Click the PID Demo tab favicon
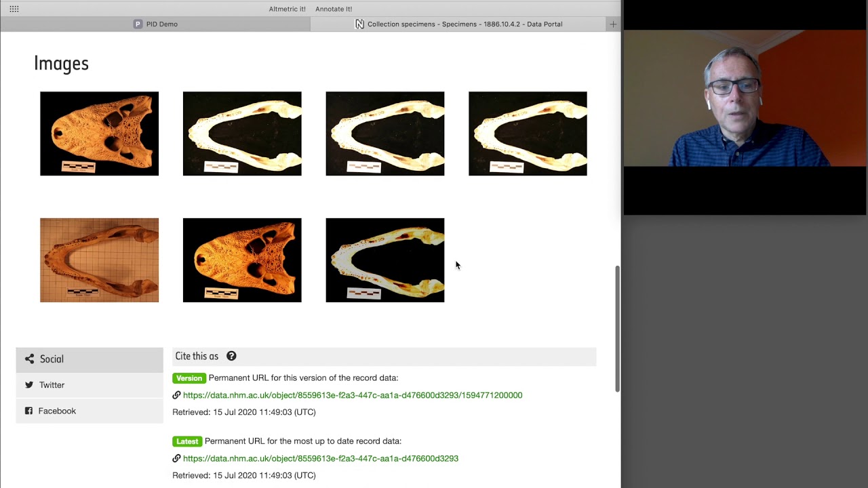The image size is (868, 488). (138, 24)
